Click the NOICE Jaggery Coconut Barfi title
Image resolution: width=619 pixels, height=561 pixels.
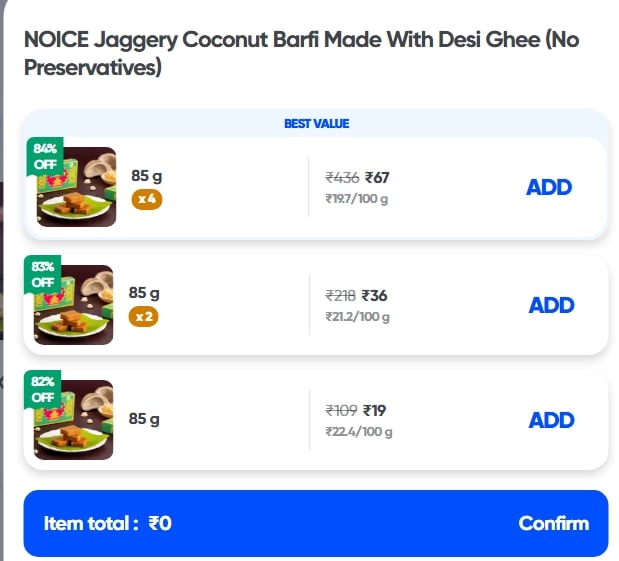coord(301,54)
